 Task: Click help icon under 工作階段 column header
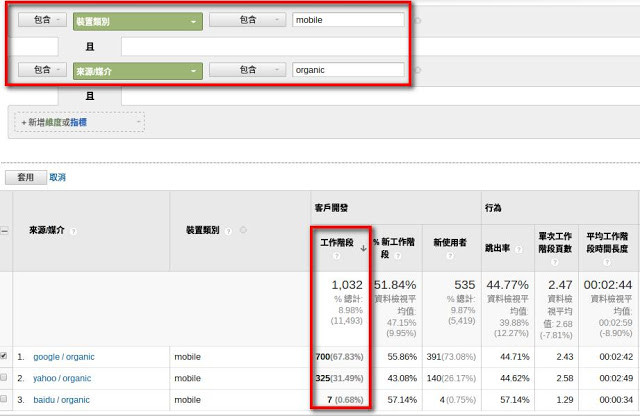336,256
